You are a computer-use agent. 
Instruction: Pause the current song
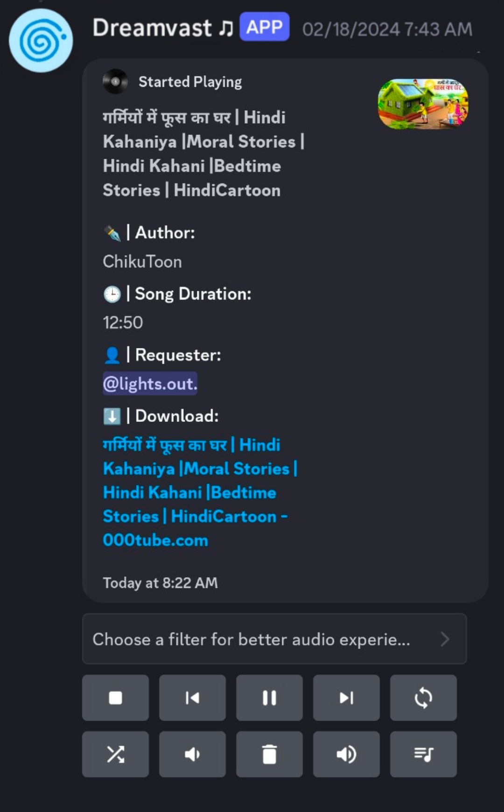[x=269, y=698]
